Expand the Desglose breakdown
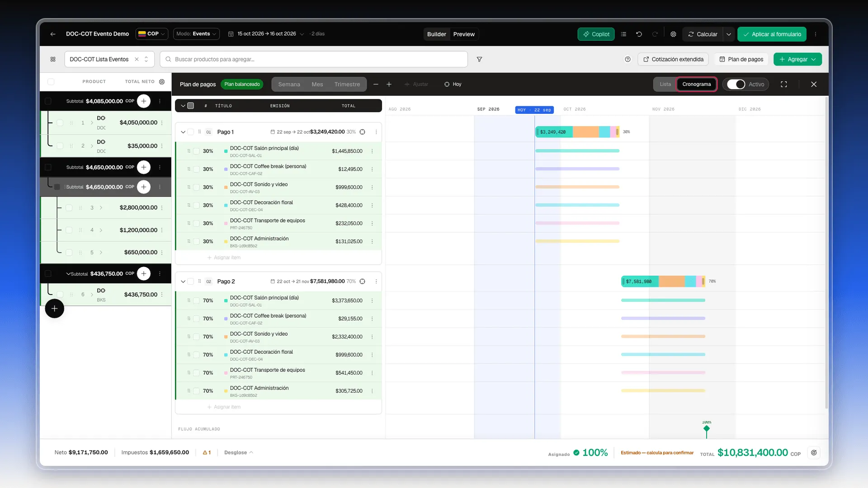Screen dimensions: 868x488 point(239,453)
